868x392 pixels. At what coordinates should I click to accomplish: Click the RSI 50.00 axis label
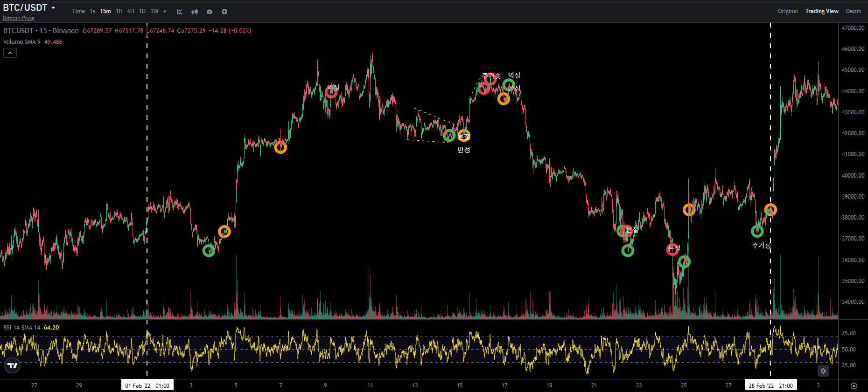(x=848, y=350)
